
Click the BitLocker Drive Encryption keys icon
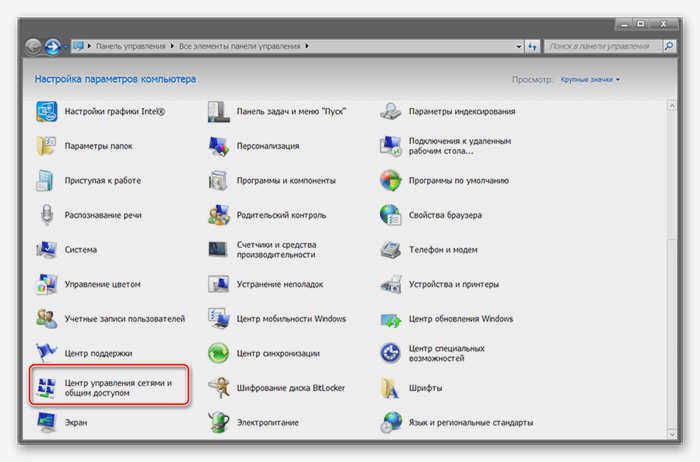click(x=219, y=388)
